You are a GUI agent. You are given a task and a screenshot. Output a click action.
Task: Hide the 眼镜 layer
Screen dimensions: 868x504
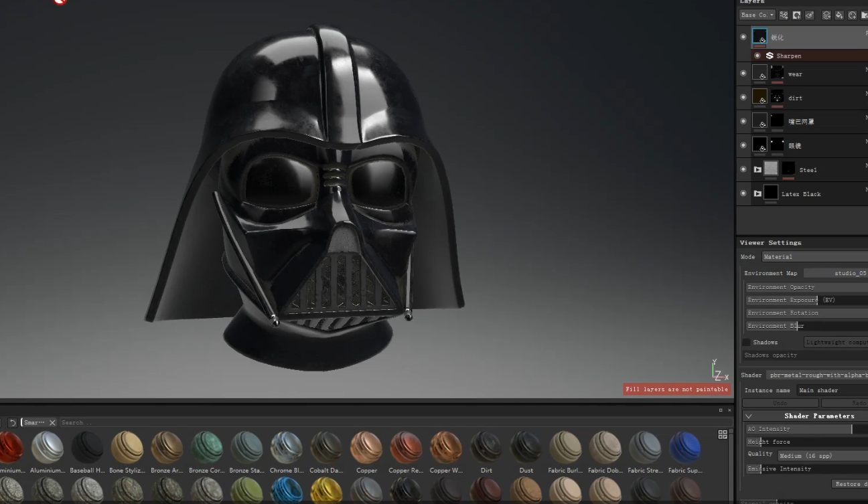(743, 145)
